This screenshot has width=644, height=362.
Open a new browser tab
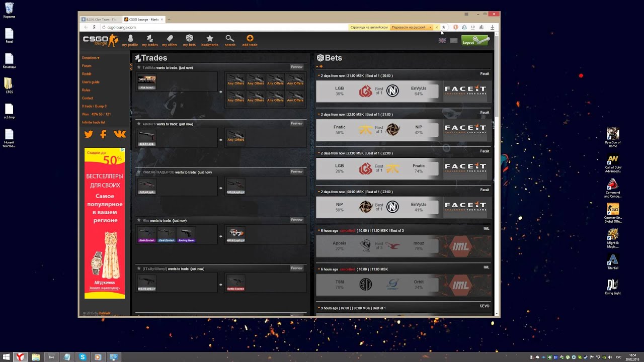169,20
